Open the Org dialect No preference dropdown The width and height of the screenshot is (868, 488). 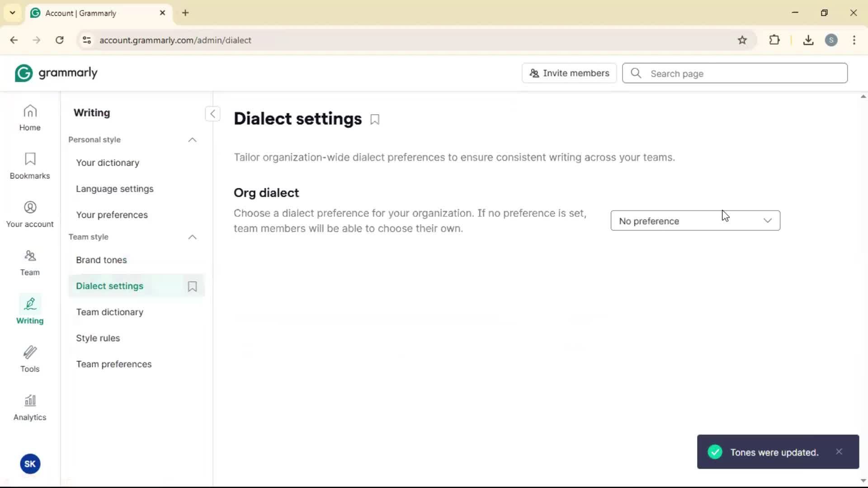point(695,221)
